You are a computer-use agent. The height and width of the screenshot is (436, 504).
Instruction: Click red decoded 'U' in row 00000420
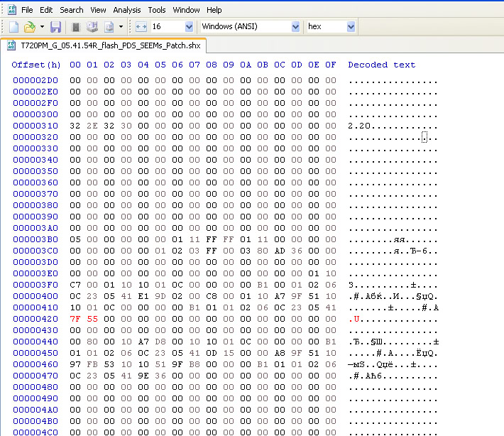point(356,319)
